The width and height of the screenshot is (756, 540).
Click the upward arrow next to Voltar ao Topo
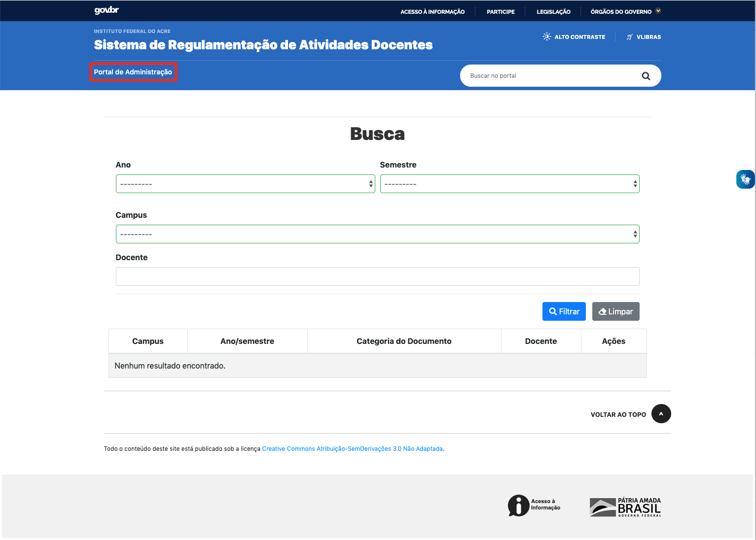(x=661, y=414)
